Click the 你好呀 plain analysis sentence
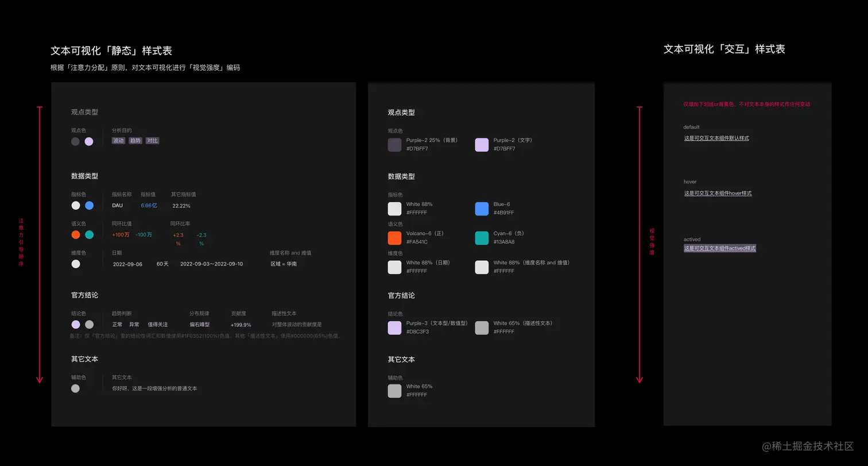Viewport: 868px width, 466px height. (x=154, y=389)
